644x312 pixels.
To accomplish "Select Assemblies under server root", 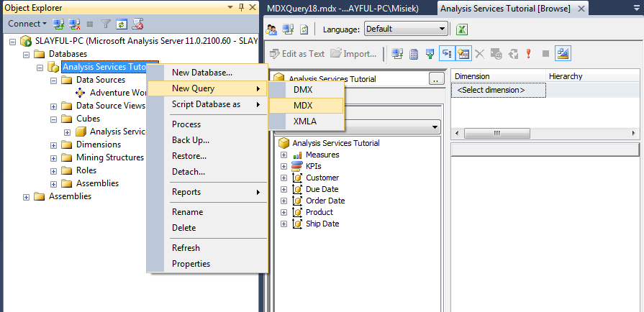I will click(x=71, y=196).
